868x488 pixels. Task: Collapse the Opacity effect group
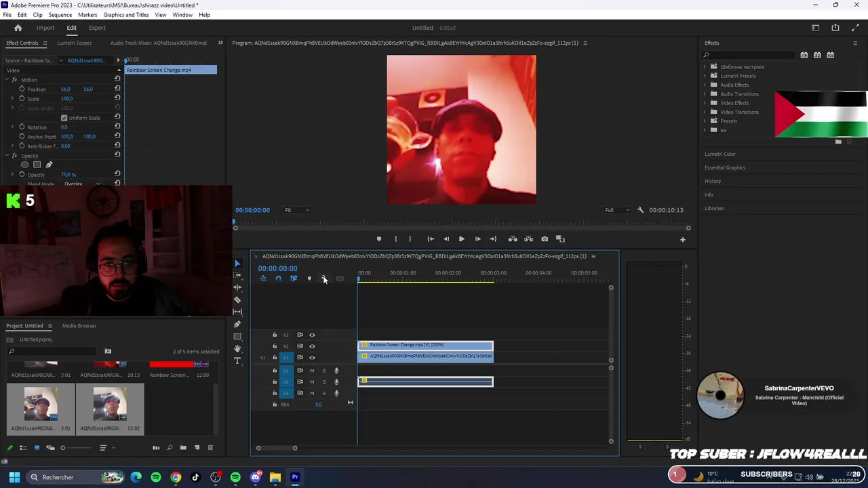pyautogui.click(x=7, y=155)
